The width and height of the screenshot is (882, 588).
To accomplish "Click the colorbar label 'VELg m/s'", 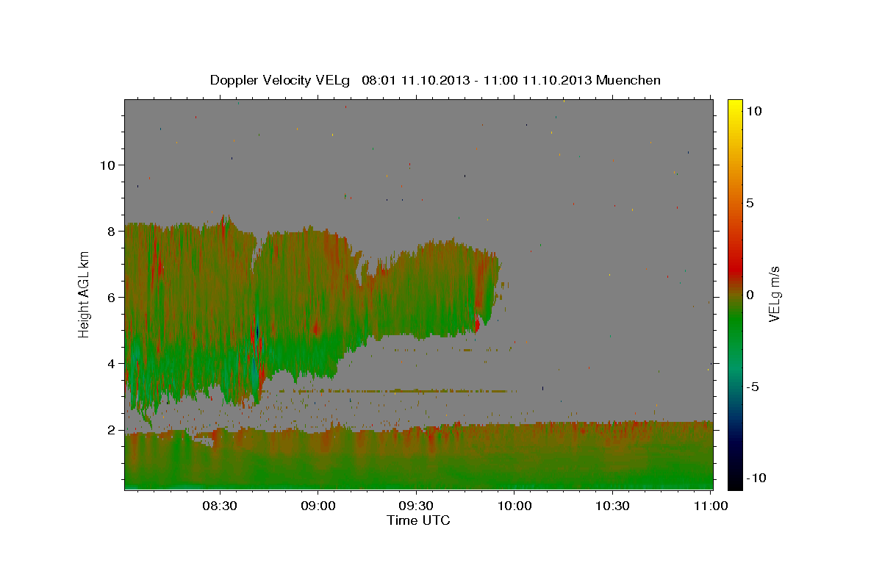I will tap(774, 295).
